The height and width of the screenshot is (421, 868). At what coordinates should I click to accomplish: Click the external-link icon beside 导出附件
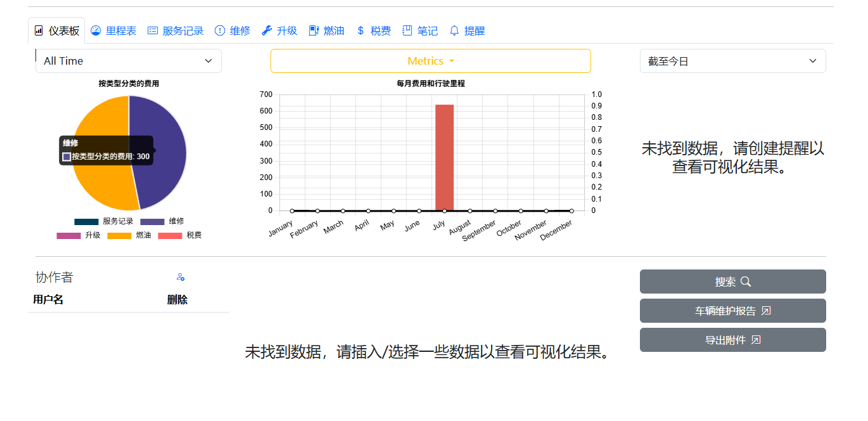coord(756,340)
